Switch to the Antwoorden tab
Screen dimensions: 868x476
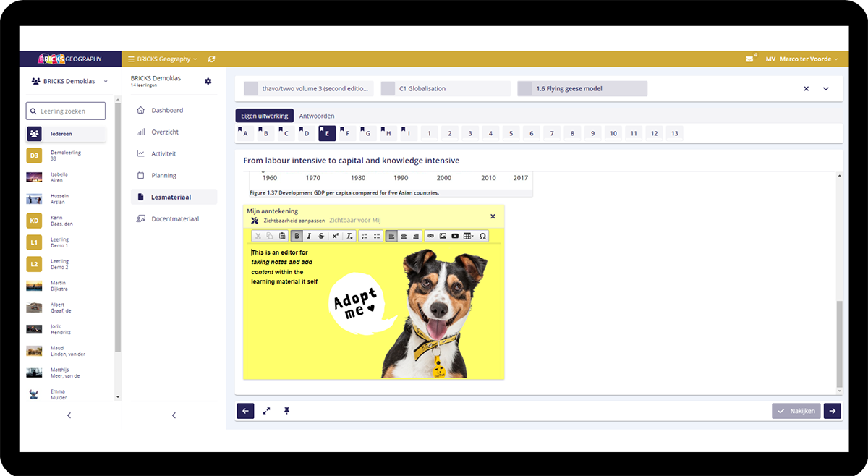(x=317, y=116)
